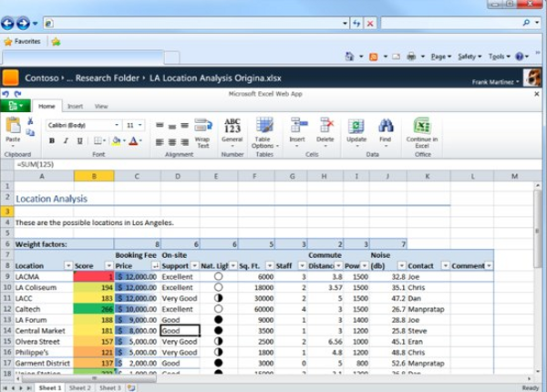The image size is (547, 392).
Task: Open the General number format button
Action: [232, 132]
